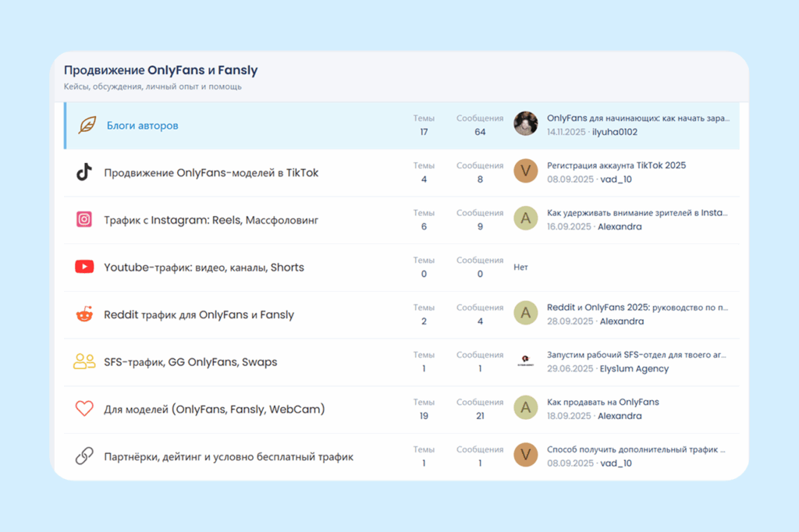Image resolution: width=799 pixels, height=532 pixels.
Task: Open the Elysium Agency user profile name
Action: coord(634,369)
